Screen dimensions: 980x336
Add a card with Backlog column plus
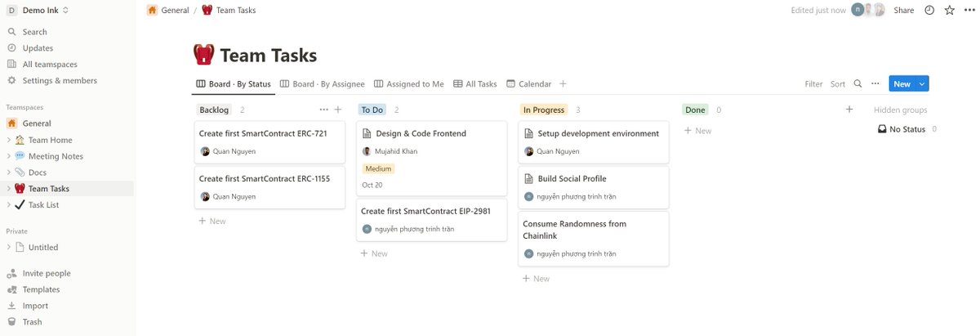338,110
